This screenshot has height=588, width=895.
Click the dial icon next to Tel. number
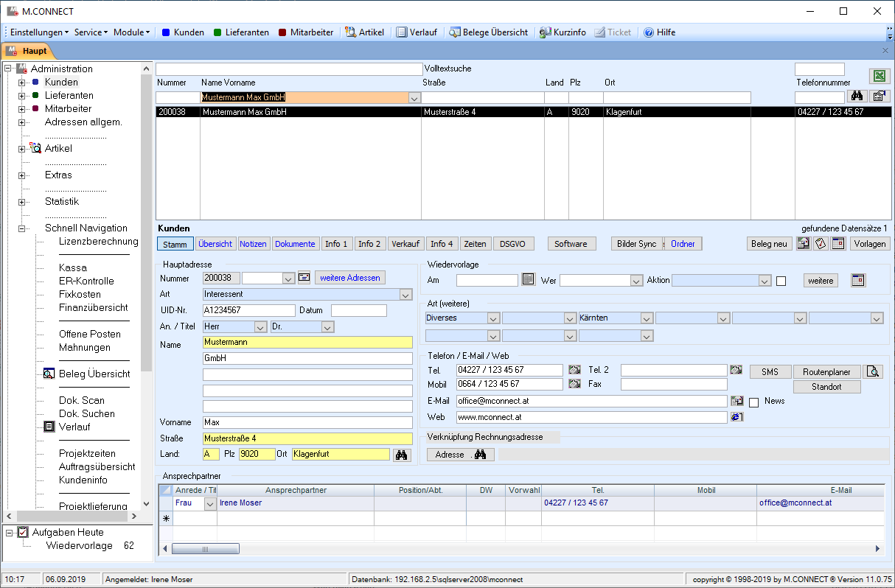tap(575, 370)
